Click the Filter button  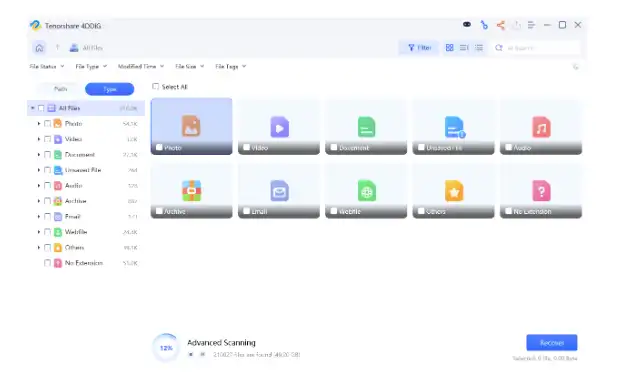coord(419,48)
